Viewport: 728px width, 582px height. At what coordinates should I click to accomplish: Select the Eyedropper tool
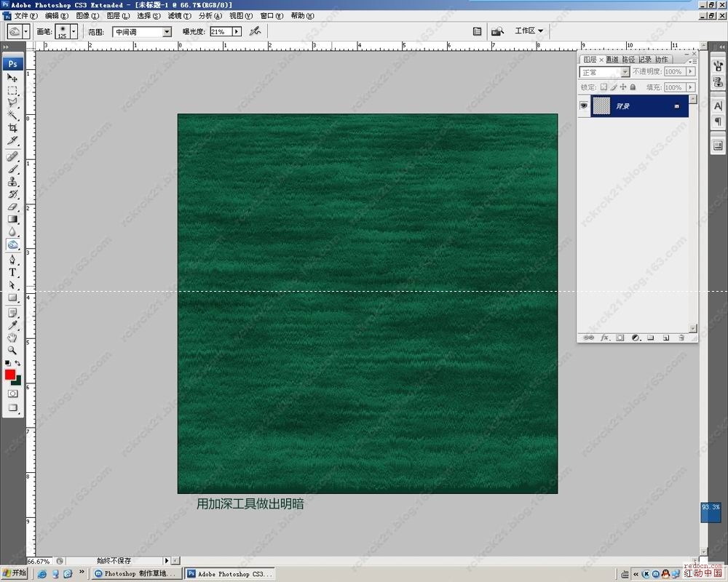pos(12,325)
